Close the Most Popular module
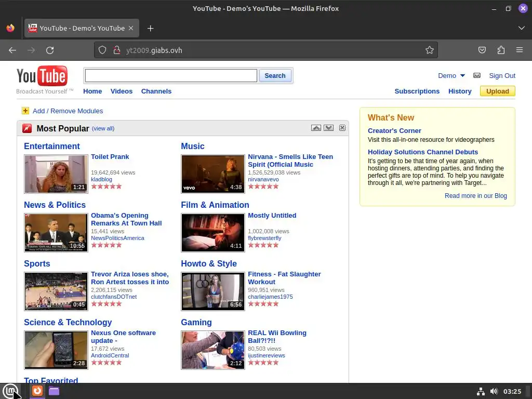 pos(342,128)
